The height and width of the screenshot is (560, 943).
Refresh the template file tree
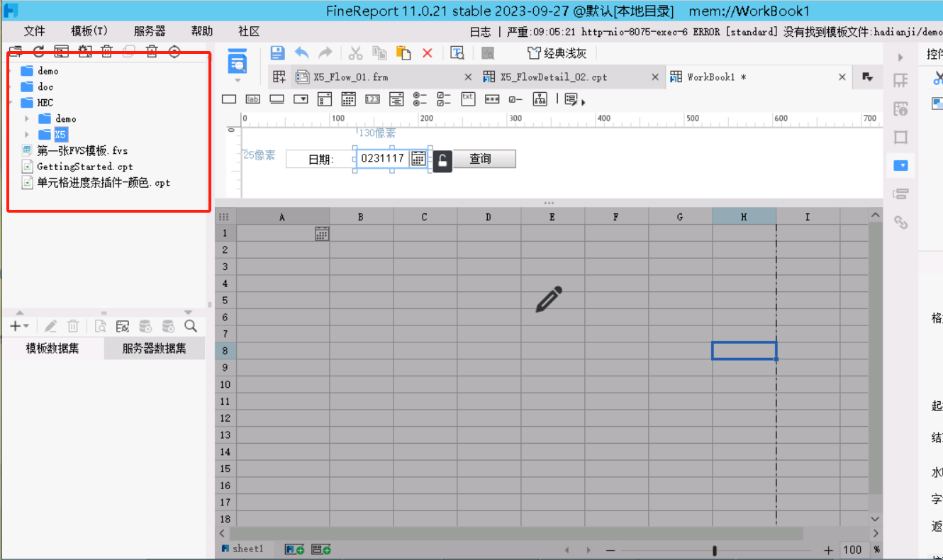(x=39, y=51)
